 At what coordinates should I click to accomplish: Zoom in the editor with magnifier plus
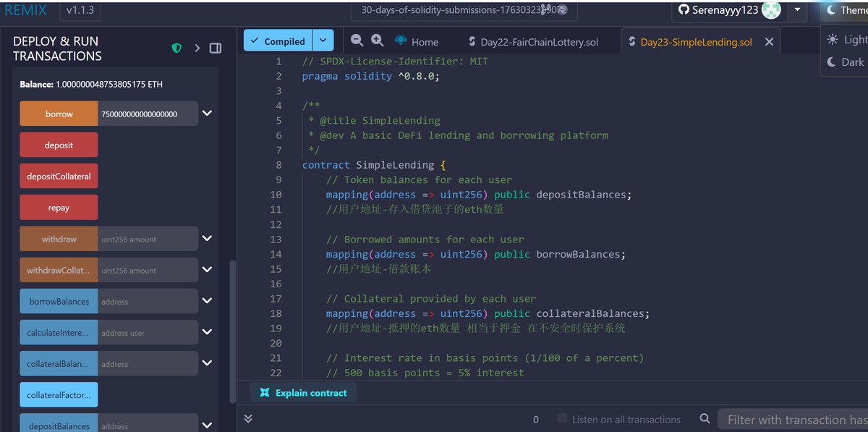point(377,41)
